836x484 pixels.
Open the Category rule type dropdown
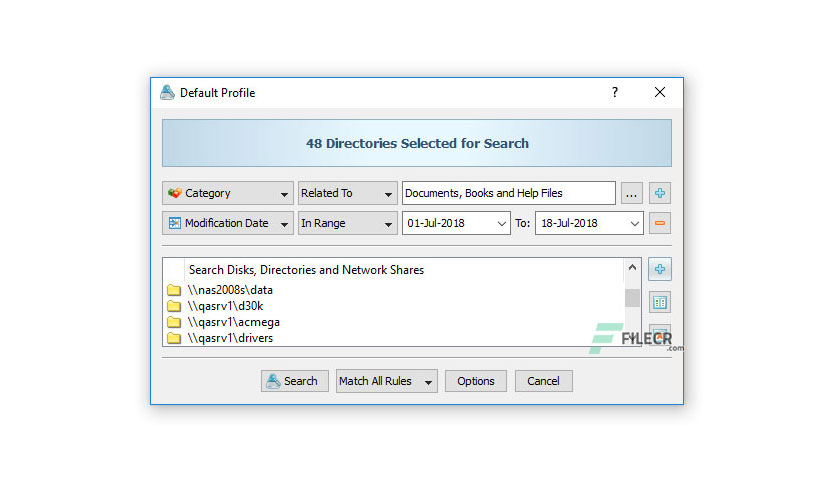(228, 193)
